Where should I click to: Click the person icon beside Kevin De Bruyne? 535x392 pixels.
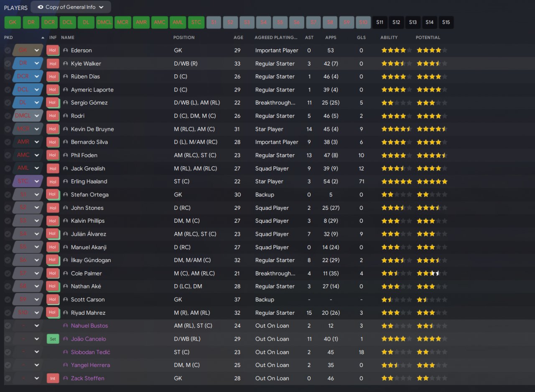coord(66,129)
